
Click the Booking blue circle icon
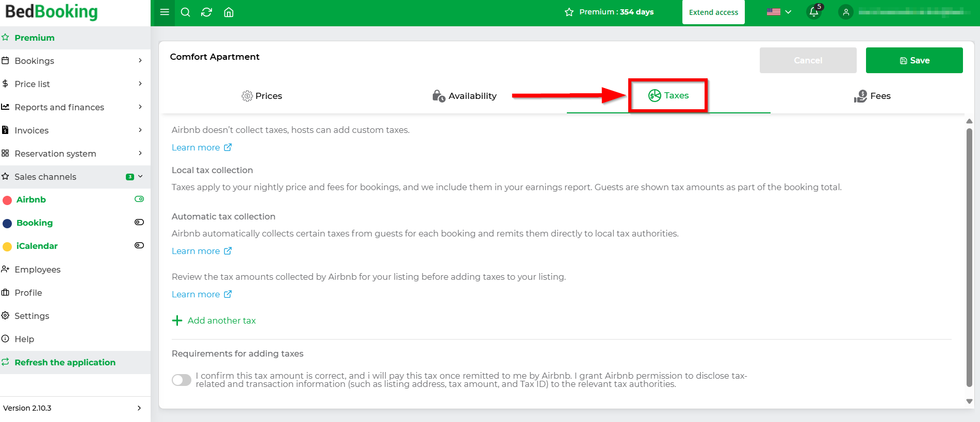[7, 223]
